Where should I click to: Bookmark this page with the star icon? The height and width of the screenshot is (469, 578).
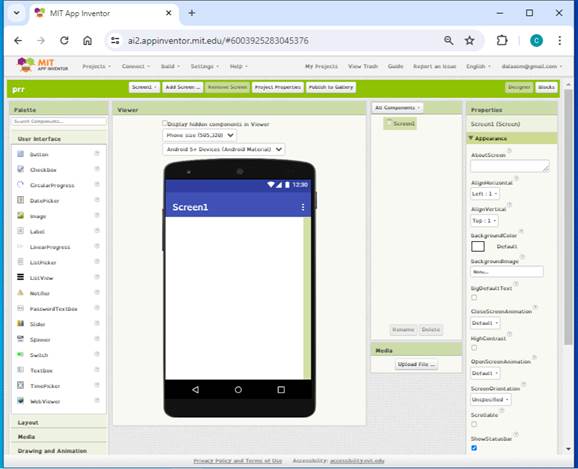(x=469, y=41)
